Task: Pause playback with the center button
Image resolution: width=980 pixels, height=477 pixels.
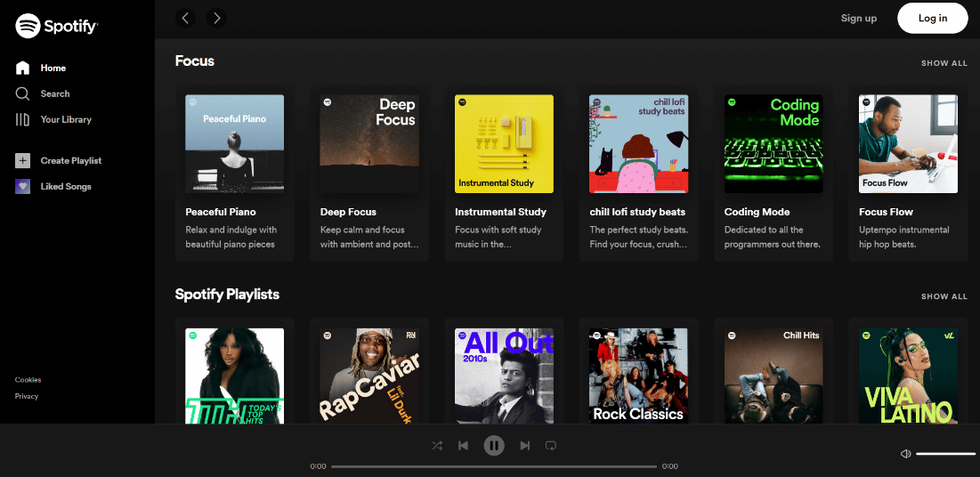Action: click(x=494, y=446)
